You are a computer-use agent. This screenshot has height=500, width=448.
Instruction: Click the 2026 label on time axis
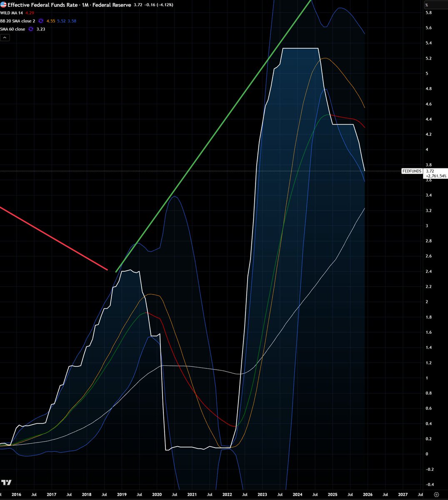coord(368,495)
